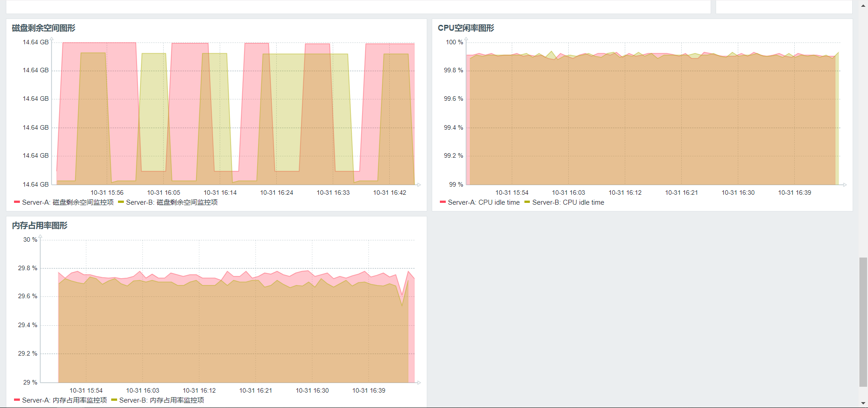Viewport: 868px width, 408px height.
Task: Click legend text Server-B: 内存占用率监控项
Action: click(162, 400)
